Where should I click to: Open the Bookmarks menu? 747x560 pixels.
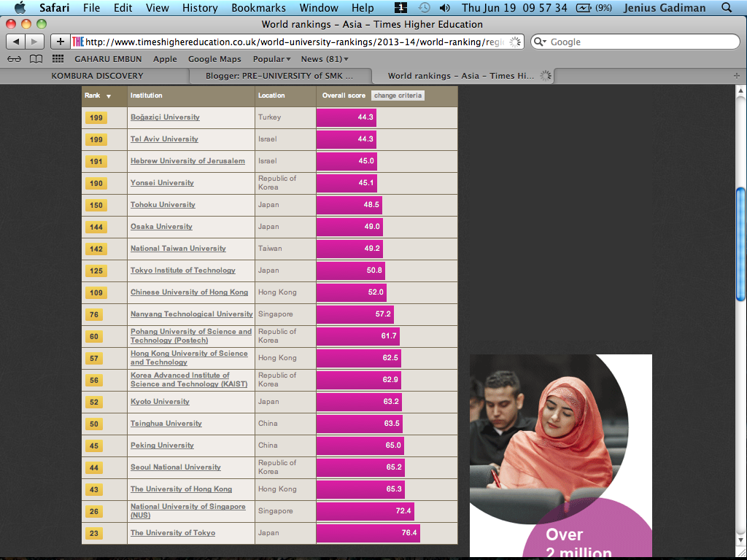pyautogui.click(x=259, y=7)
